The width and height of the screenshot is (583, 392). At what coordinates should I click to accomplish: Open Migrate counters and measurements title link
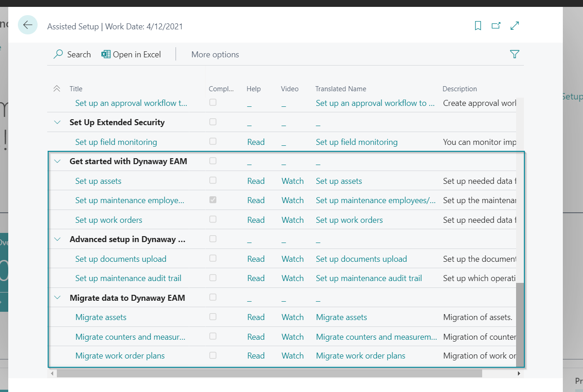click(130, 337)
